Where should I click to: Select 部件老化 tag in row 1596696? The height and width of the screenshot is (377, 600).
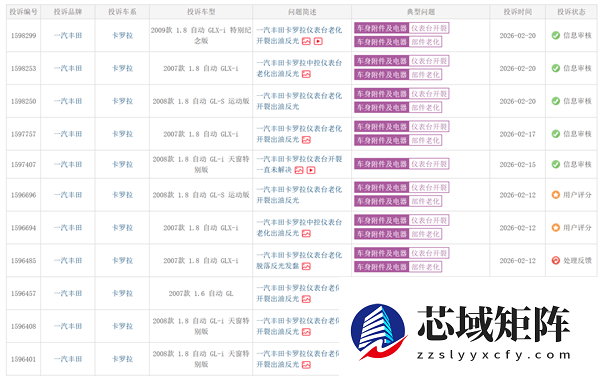(x=426, y=201)
